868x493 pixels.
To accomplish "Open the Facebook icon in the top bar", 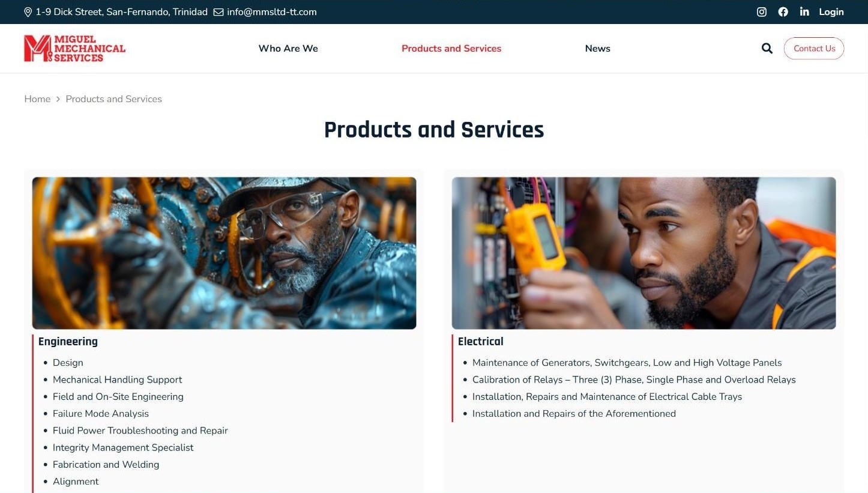I will click(x=783, y=12).
